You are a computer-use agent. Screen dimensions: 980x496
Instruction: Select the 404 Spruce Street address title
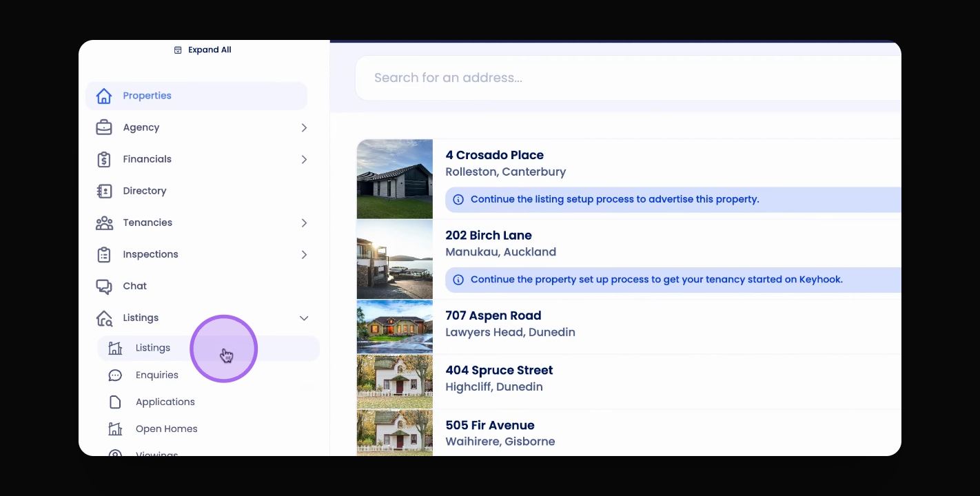coord(500,370)
